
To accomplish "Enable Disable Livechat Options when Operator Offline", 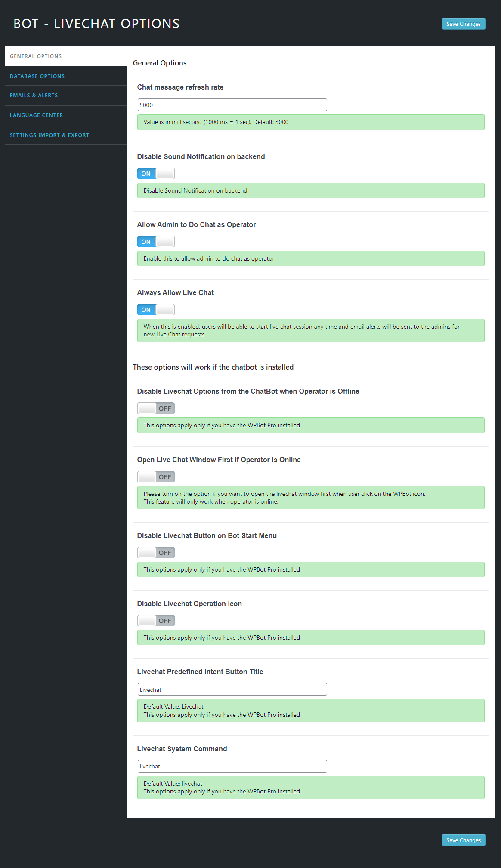I will coord(156,408).
